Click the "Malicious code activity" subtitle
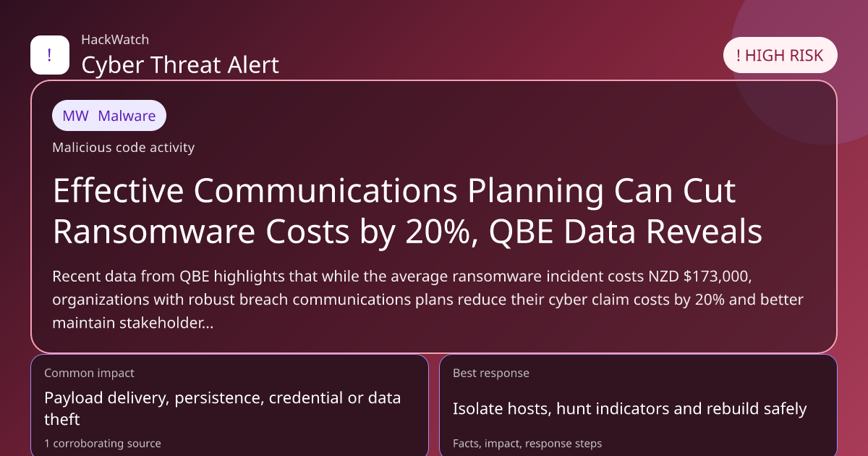The image size is (868, 456). [x=123, y=148]
